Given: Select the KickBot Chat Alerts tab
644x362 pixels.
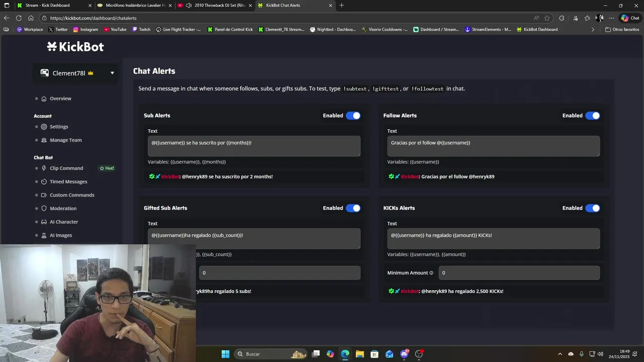Looking at the screenshot, I should click(x=295, y=6).
